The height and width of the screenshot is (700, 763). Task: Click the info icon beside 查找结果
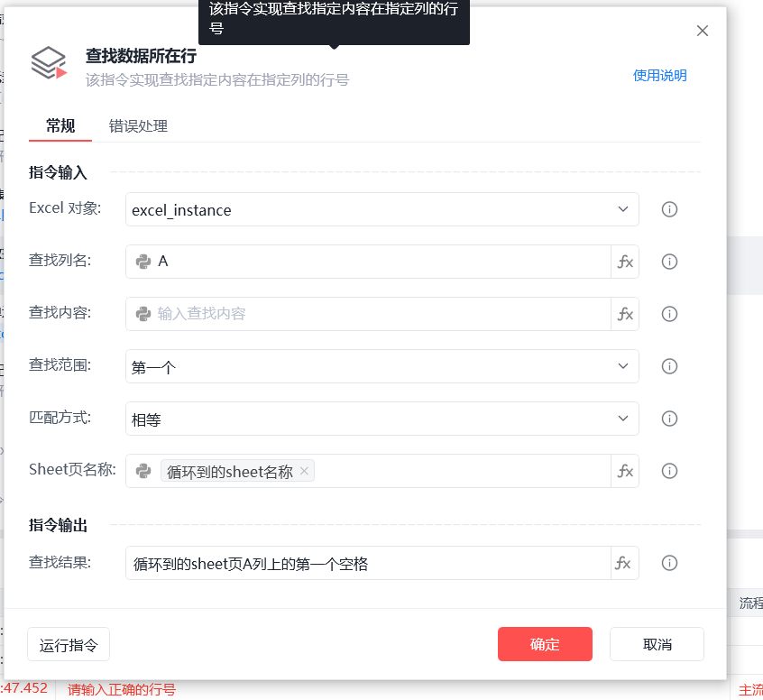point(669,563)
